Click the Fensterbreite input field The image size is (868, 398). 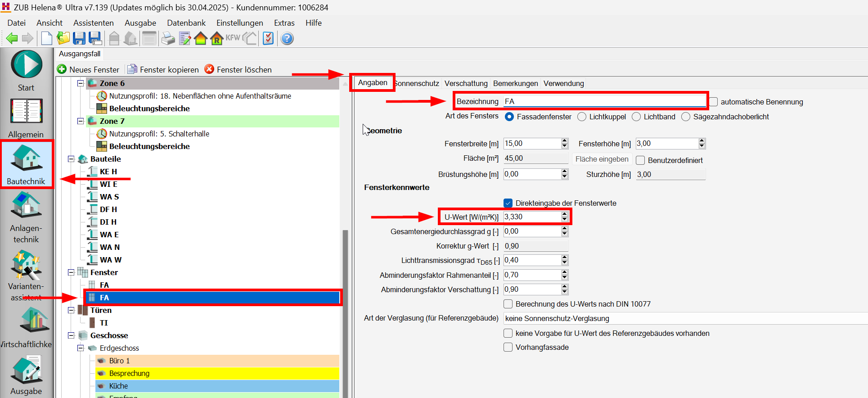tap(531, 144)
